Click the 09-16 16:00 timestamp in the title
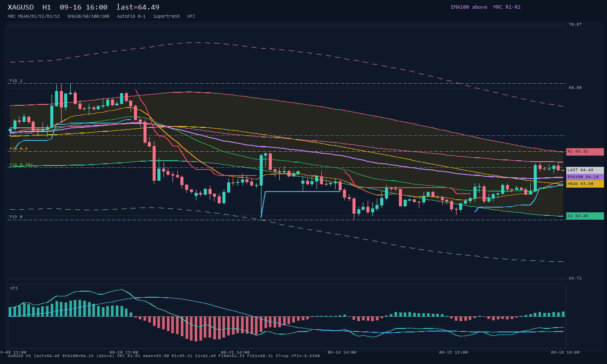 (x=84, y=7)
